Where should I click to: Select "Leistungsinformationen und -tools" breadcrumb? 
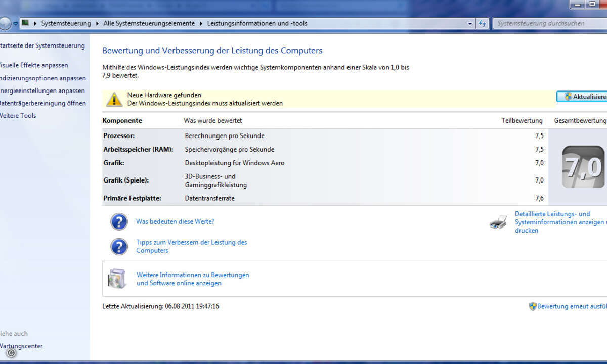pos(257,23)
